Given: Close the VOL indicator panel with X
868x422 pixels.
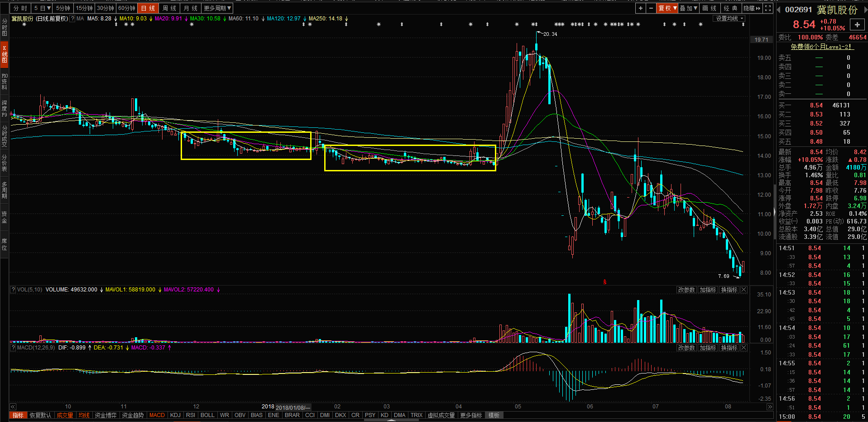Looking at the screenshot, I should click(x=743, y=290).
